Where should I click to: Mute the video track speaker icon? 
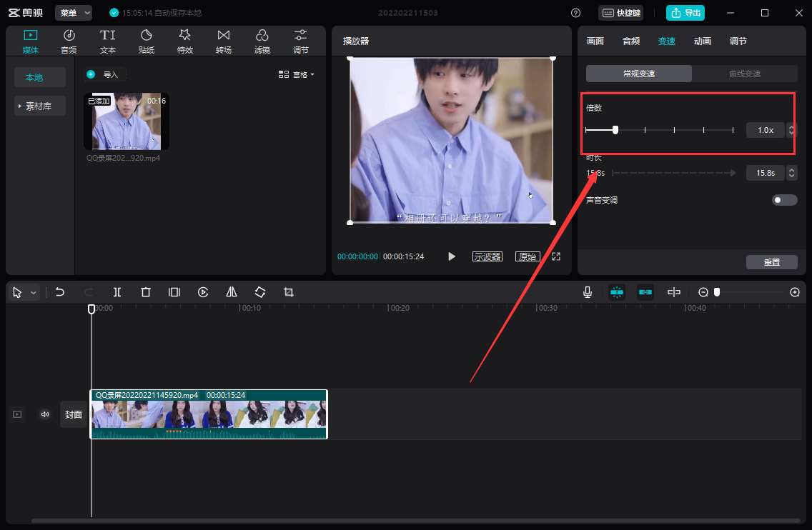(44, 414)
